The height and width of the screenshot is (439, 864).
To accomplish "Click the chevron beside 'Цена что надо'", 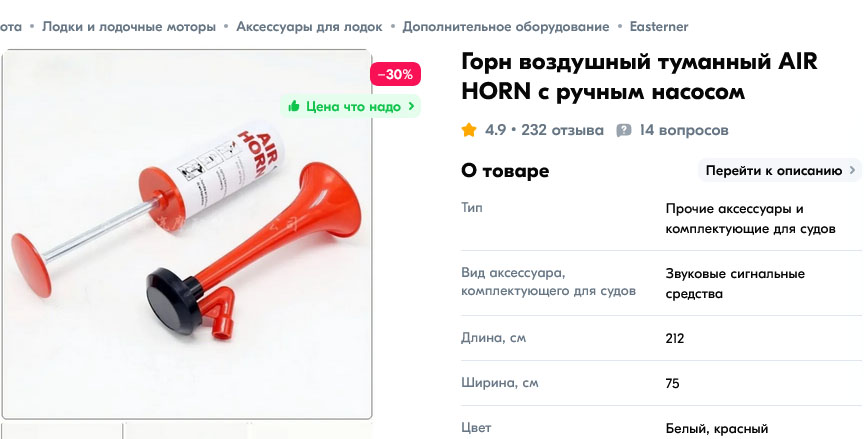I will 411,106.
